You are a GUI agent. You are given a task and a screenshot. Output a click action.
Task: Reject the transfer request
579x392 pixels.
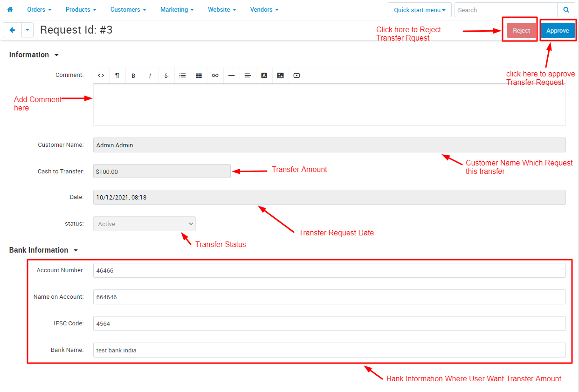[x=521, y=30]
